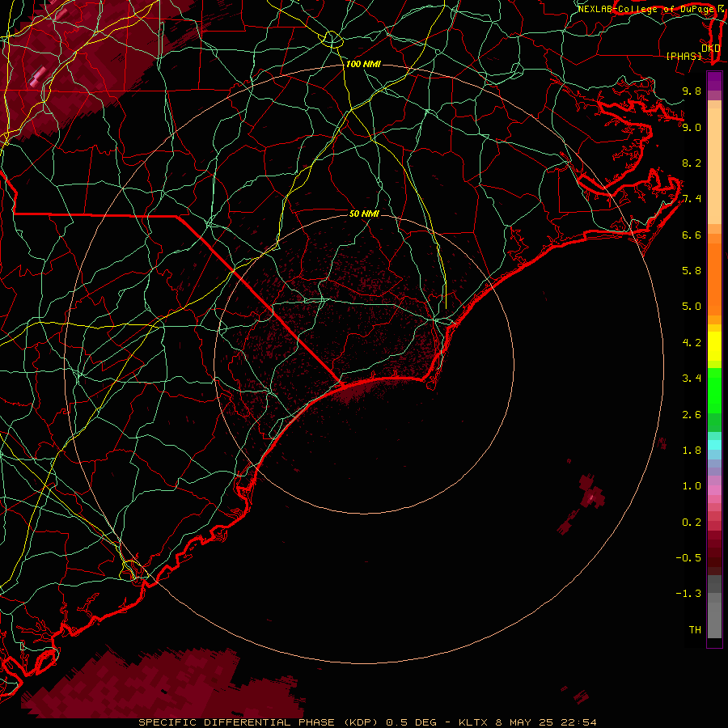Click the 1.8 scale label
Screen dimensions: 728x728
692,451
